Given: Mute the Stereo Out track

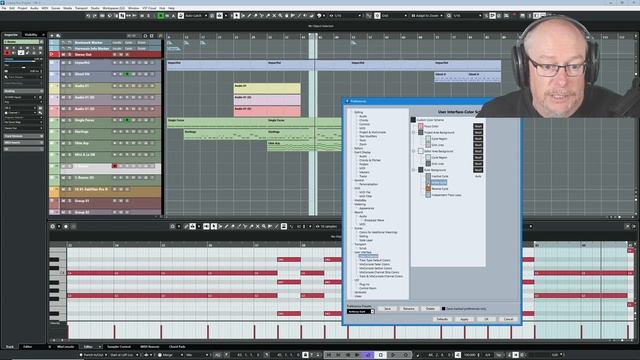Looking at the screenshot, I should click(x=64, y=54).
